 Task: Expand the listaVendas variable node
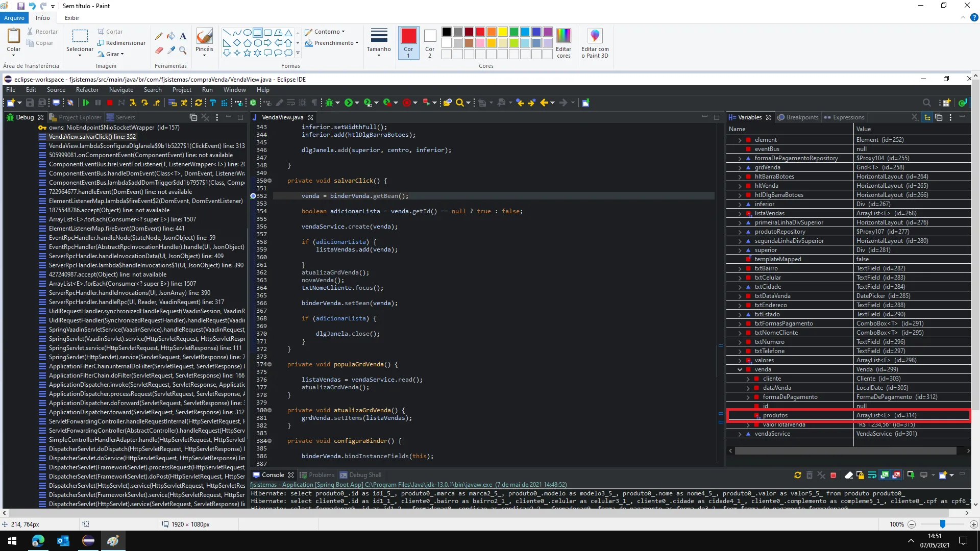point(740,213)
